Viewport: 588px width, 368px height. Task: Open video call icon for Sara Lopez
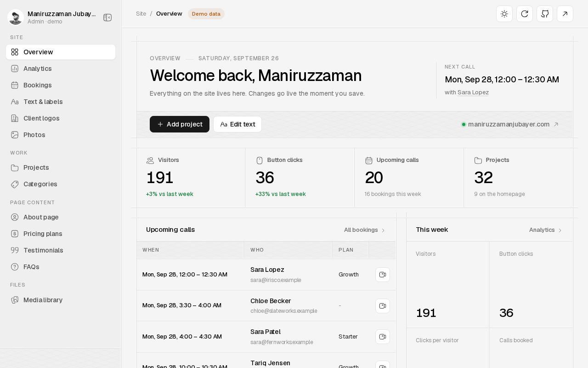383,275
